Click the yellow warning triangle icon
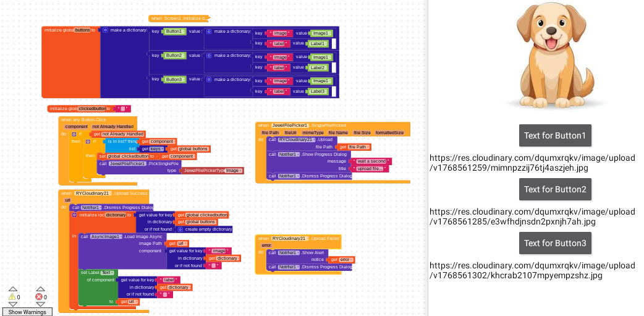Screen dimensions: 644x316 click(x=12, y=297)
